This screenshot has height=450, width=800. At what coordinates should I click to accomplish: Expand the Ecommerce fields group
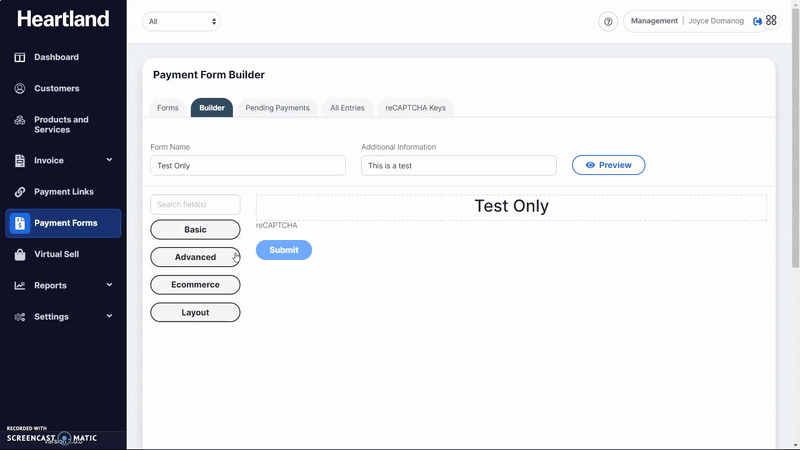(x=195, y=285)
